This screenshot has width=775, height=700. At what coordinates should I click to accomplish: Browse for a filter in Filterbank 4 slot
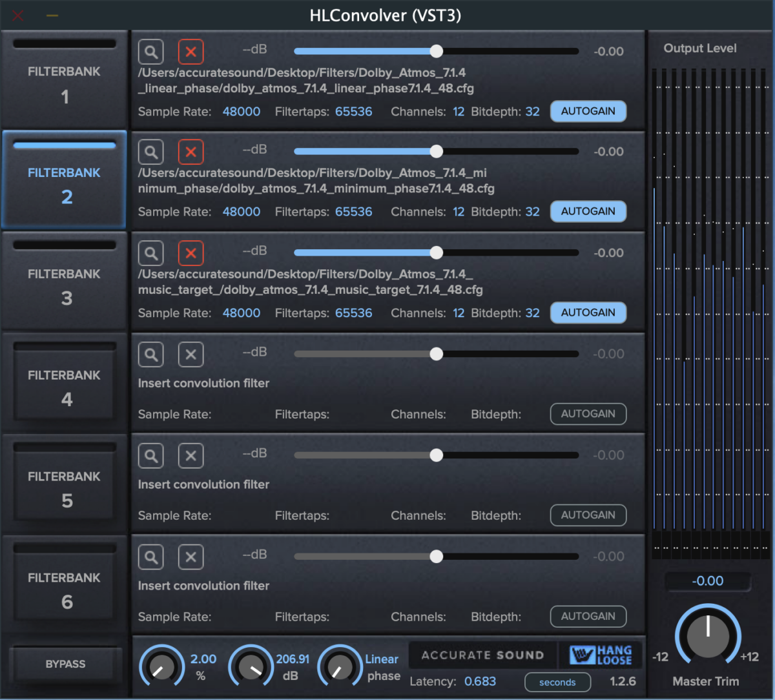(x=151, y=355)
